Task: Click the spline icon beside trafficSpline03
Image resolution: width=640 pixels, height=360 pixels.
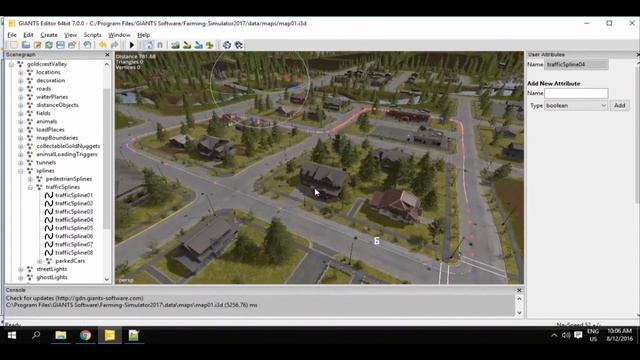Action: [x=49, y=211]
